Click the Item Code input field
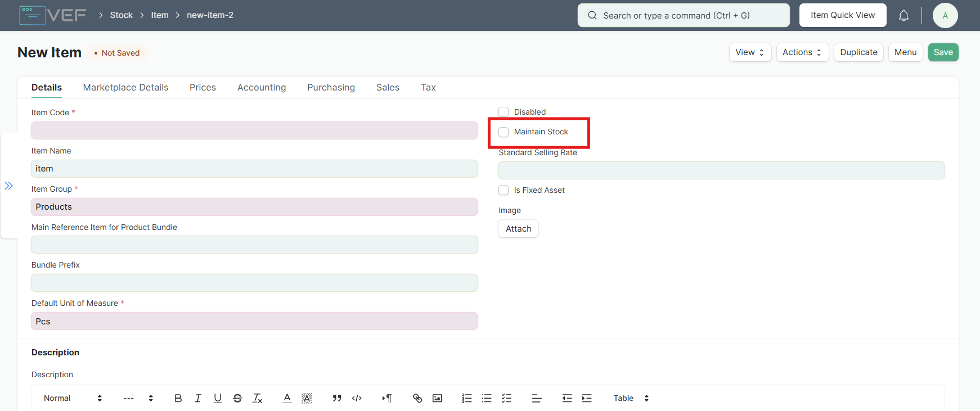The height and width of the screenshot is (411, 980). (254, 130)
